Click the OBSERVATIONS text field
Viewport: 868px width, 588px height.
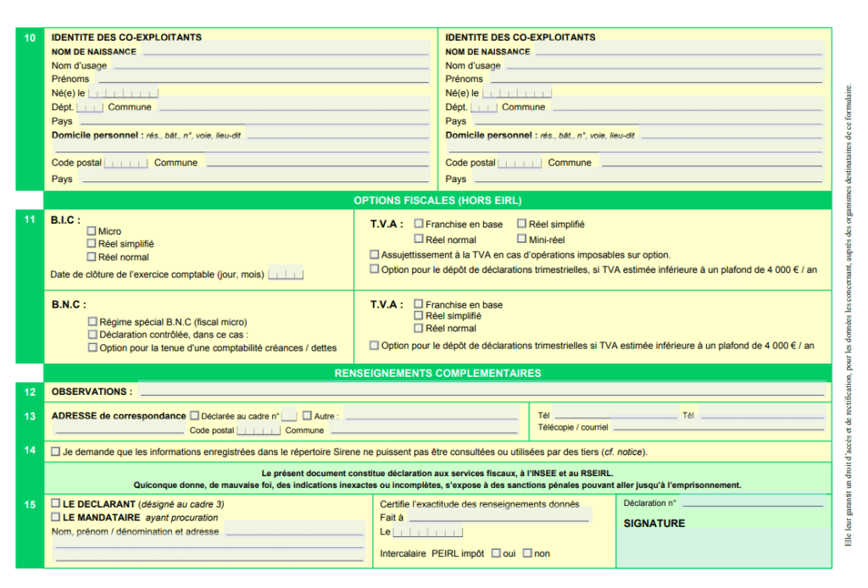point(481,391)
